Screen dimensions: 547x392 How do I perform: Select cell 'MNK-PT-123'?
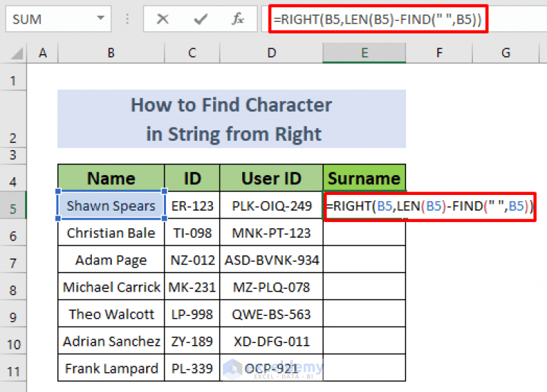(271, 232)
